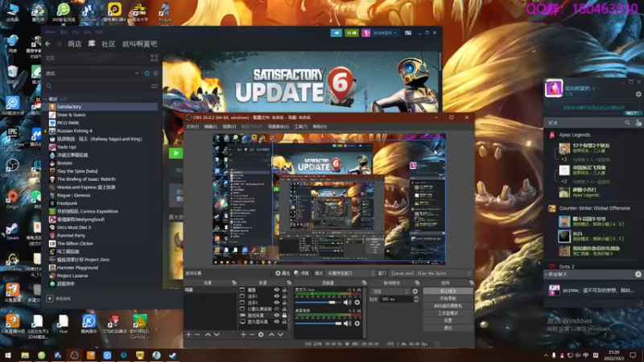Image resolution: width=644 pixels, height=362 pixels.
Task: Mute the mic/Aux speaker icon in OBS mixer
Action: pyautogui.click(x=348, y=302)
